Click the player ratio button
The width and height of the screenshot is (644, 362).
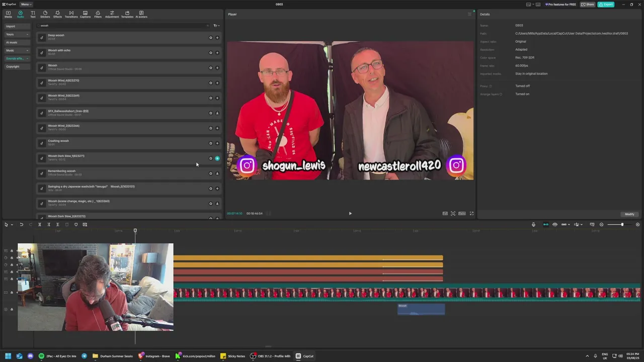point(462,214)
